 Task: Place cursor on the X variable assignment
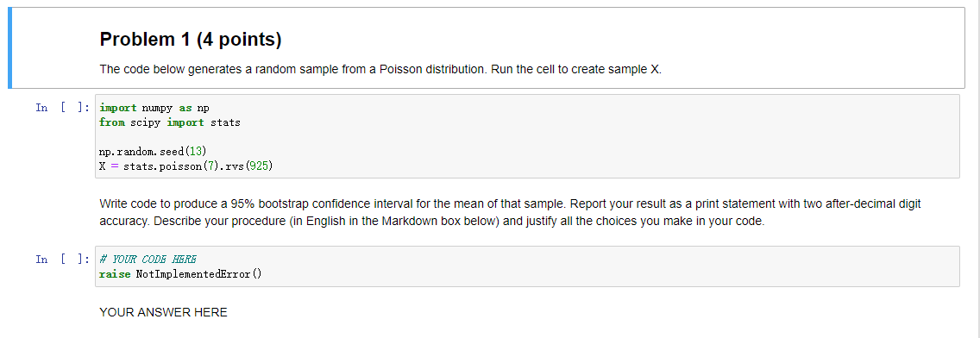186,166
